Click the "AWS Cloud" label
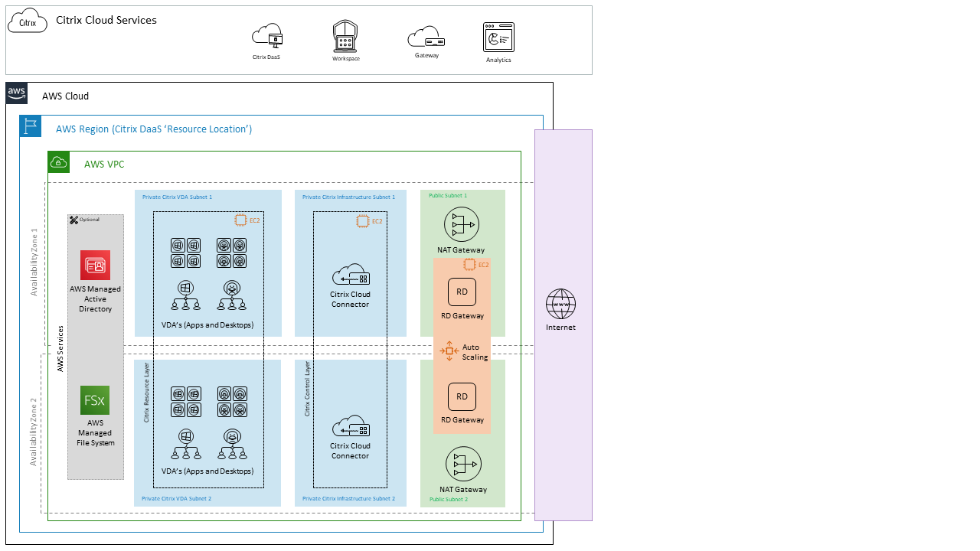The width and height of the screenshot is (980, 551). click(x=65, y=96)
